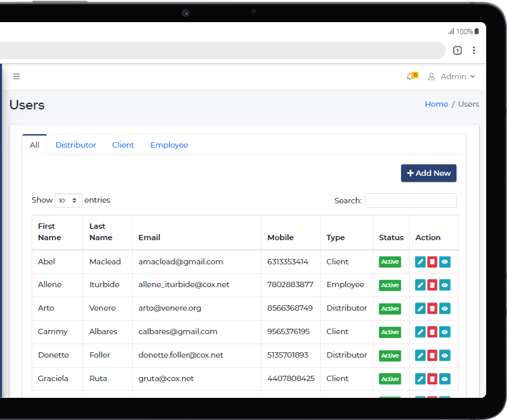The image size is (507, 420).
Task: Open the show entries count dropdown
Action: point(68,201)
